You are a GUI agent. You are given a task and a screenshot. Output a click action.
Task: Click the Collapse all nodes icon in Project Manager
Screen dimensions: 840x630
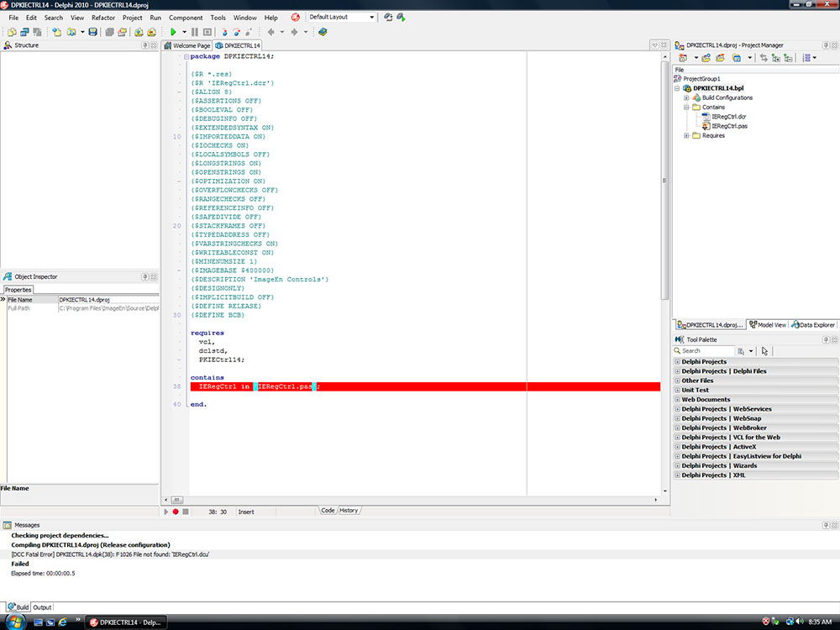(x=788, y=58)
